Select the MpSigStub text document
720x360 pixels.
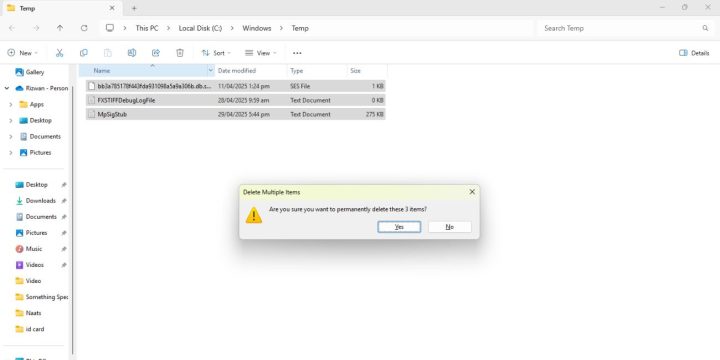tap(236, 114)
